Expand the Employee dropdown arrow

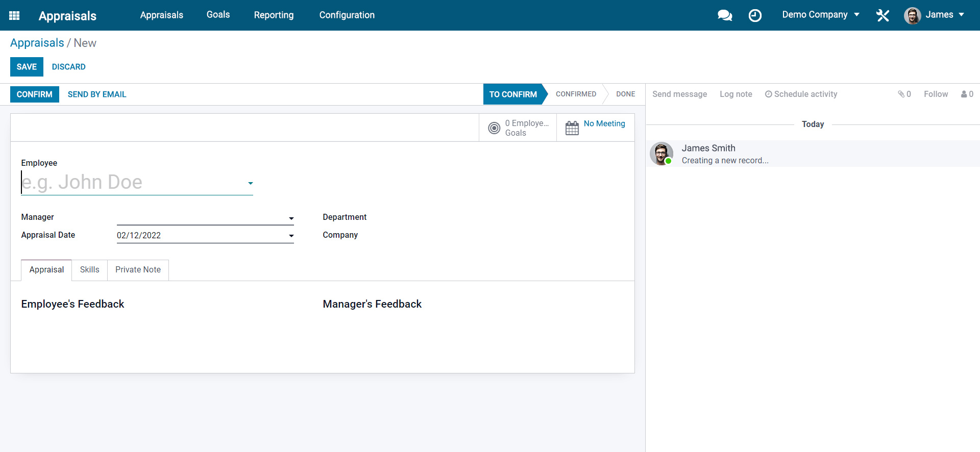250,183
